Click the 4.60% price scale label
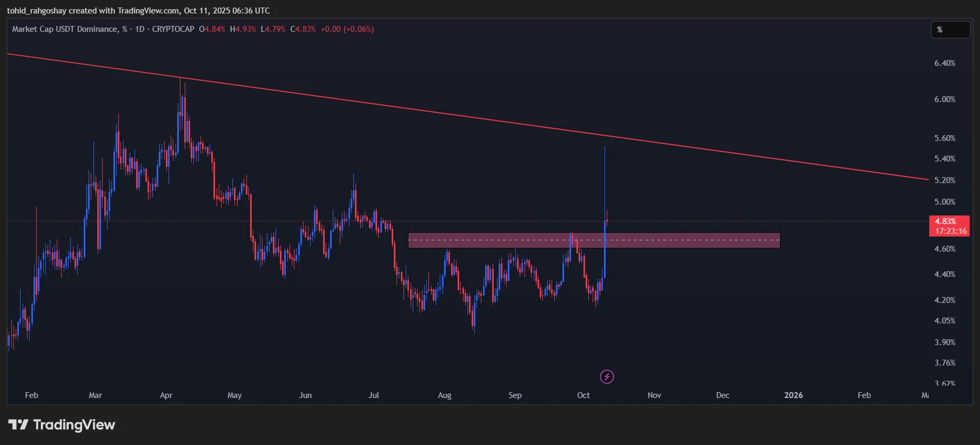This screenshot has height=445, width=980. [944, 249]
